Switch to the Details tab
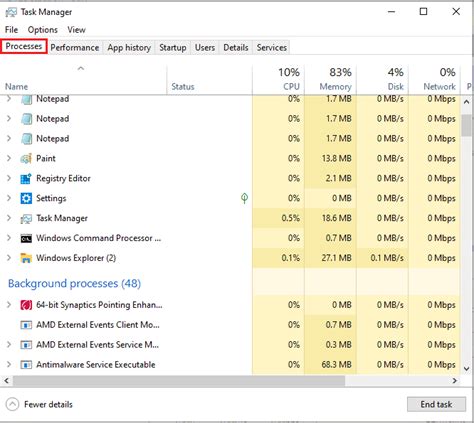 pos(236,48)
